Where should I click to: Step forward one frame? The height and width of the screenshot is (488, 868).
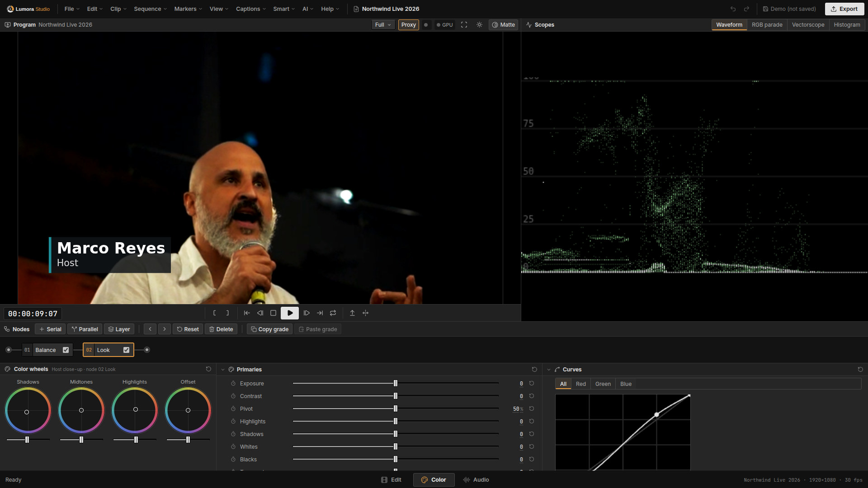[x=307, y=313]
